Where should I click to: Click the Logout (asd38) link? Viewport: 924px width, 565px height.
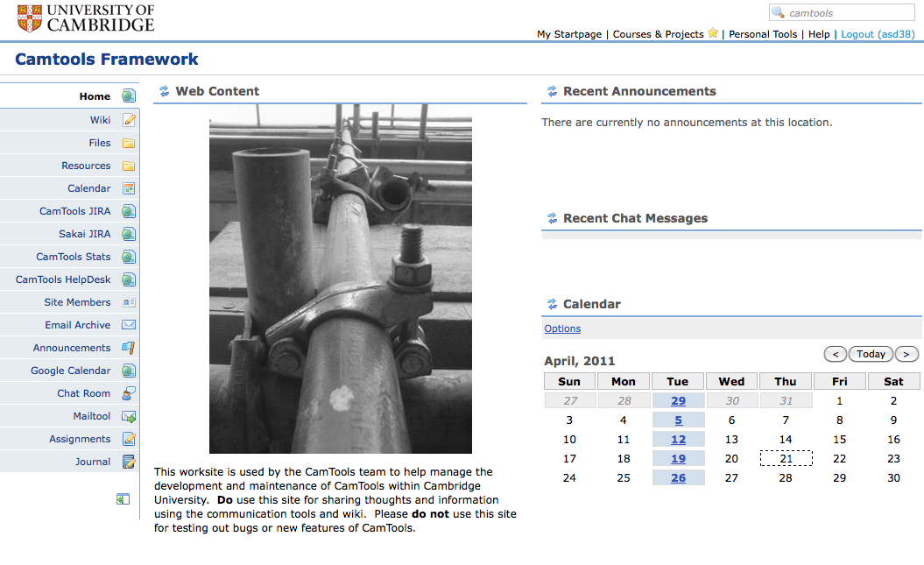point(878,34)
